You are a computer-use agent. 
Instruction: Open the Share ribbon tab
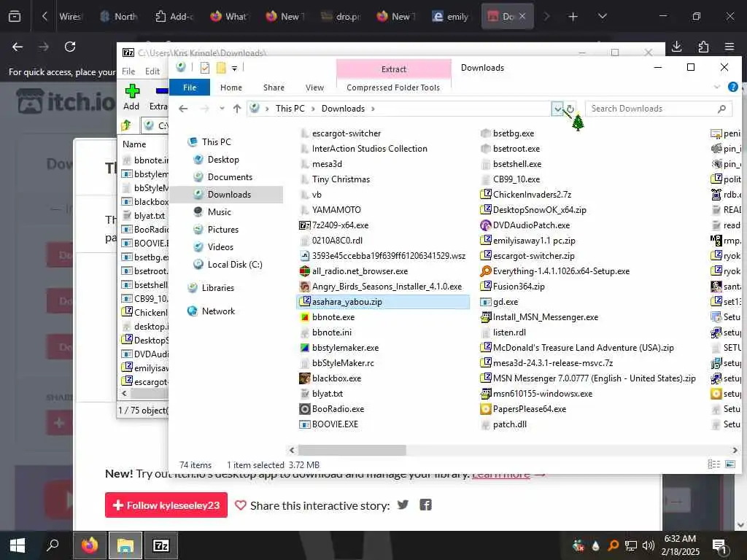click(x=274, y=87)
